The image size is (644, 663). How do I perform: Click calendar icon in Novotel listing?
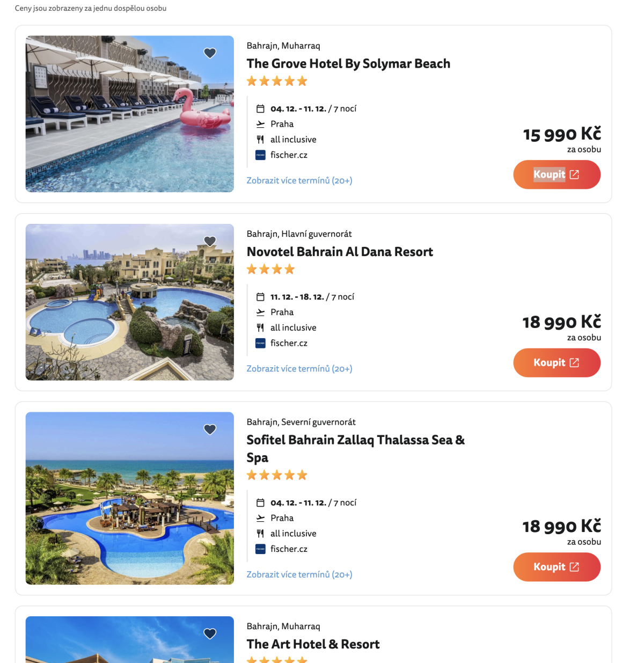(260, 297)
